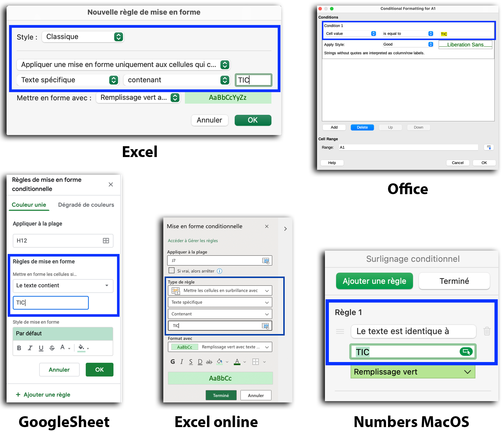Image resolution: width=504 pixels, height=432 pixels.
Task: Open Cell value dropdown in Office dialog
Action: [x=350, y=34]
